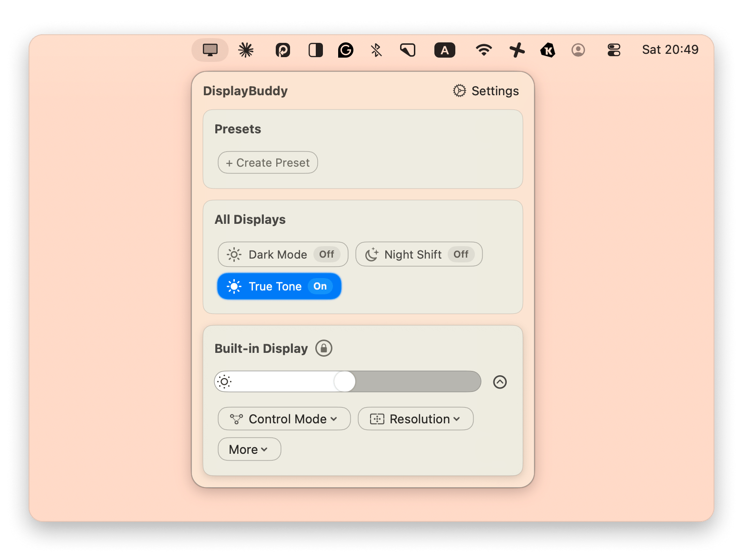
Task: Click the Bluetooth off icon in menu bar
Action: pyautogui.click(x=376, y=50)
